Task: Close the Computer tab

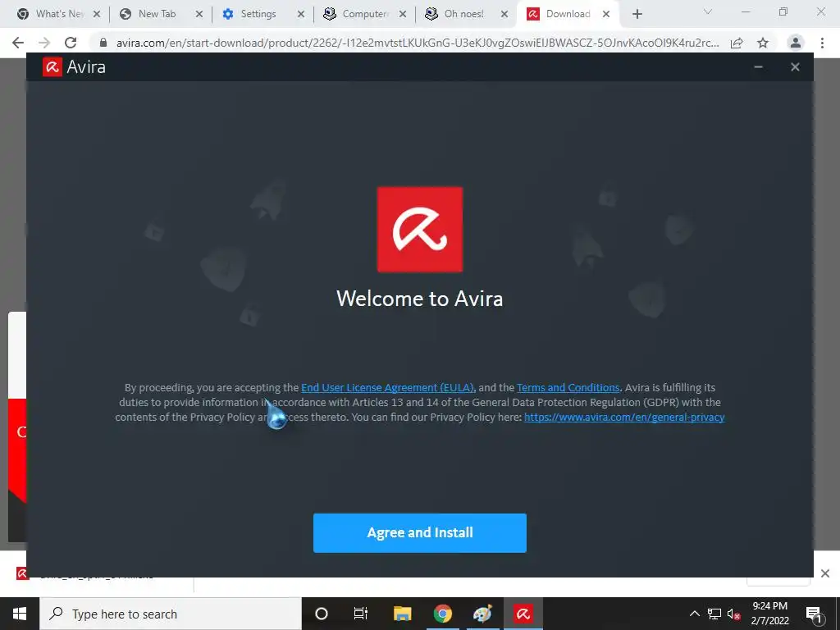Action: pos(403,15)
